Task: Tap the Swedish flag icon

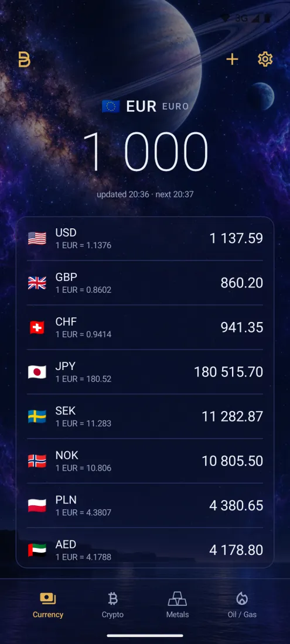Action: tap(37, 416)
